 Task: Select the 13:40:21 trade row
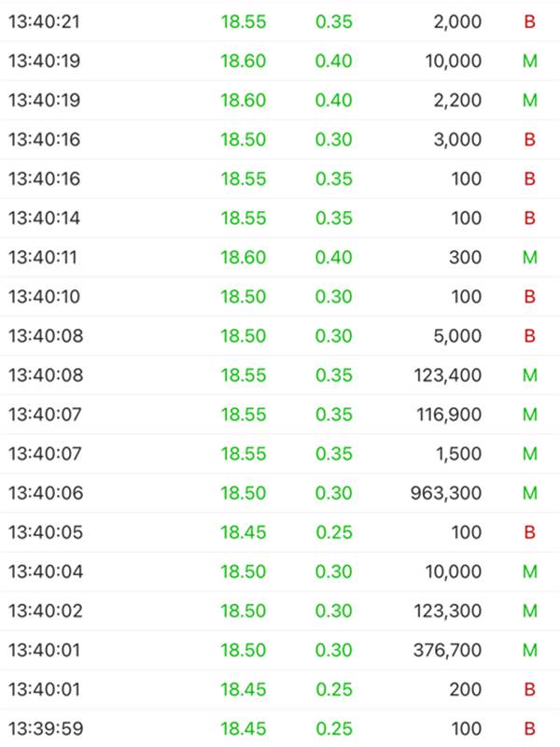point(280,21)
